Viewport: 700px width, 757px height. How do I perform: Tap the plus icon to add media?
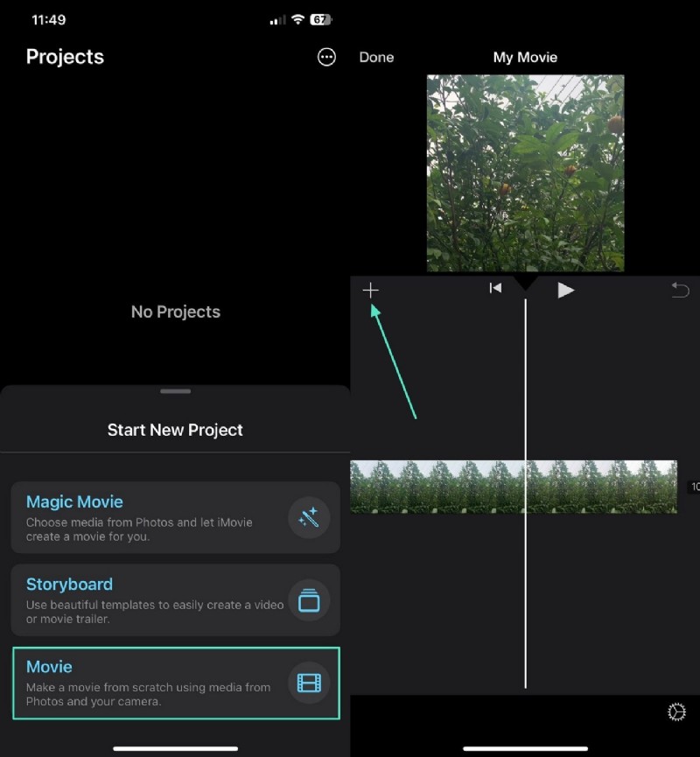click(371, 290)
